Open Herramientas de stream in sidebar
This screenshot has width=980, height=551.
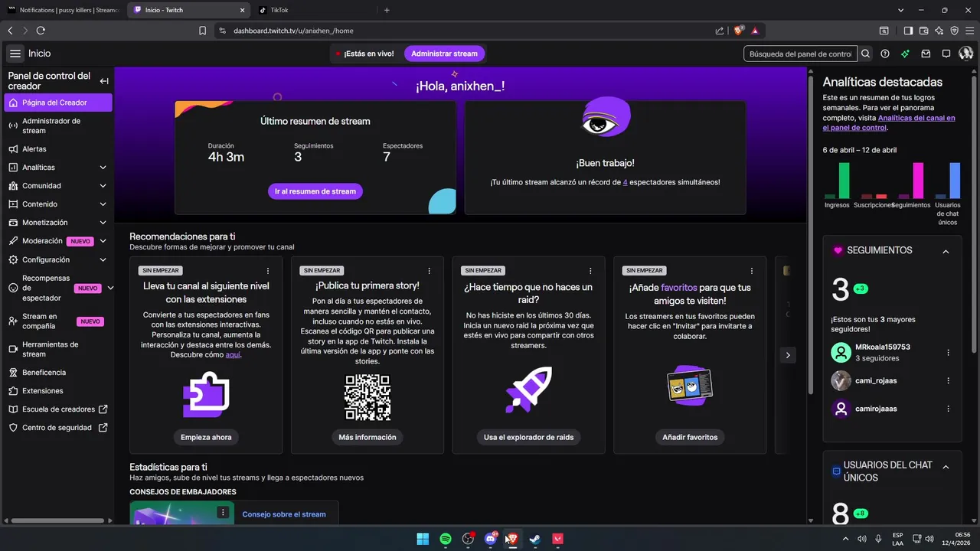pyautogui.click(x=58, y=349)
